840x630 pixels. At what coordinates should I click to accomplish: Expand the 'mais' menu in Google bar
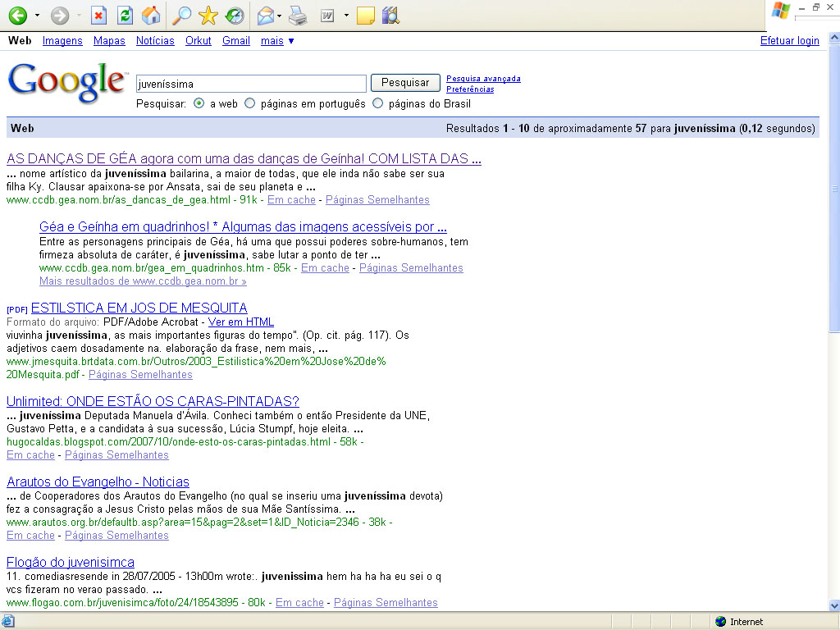pos(277,41)
